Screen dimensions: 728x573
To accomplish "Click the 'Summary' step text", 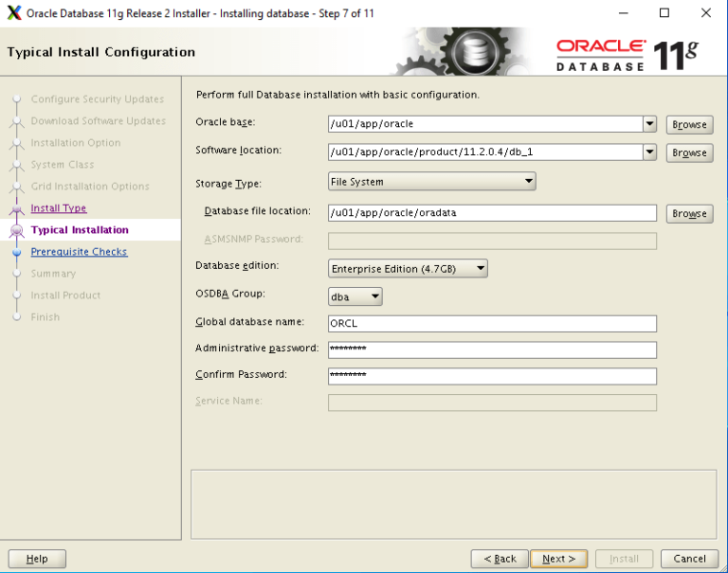I will coord(53,274).
